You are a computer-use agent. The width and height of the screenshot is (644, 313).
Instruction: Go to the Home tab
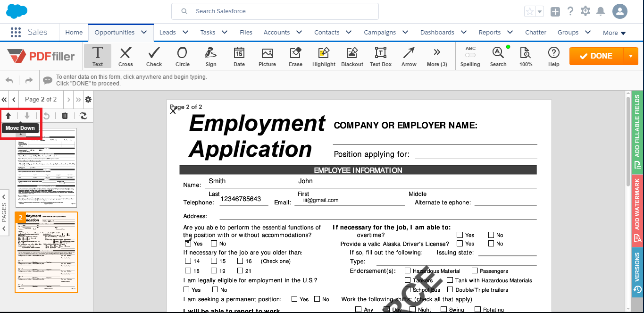tap(74, 32)
